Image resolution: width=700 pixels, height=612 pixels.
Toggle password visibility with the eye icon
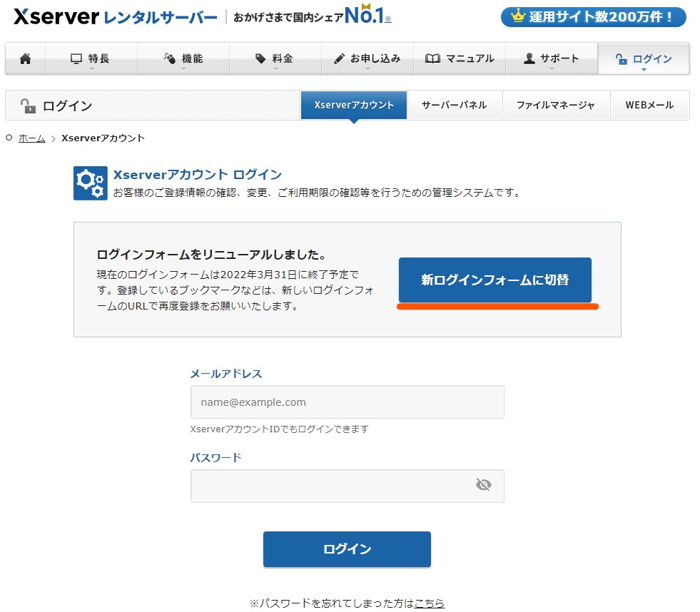click(484, 485)
